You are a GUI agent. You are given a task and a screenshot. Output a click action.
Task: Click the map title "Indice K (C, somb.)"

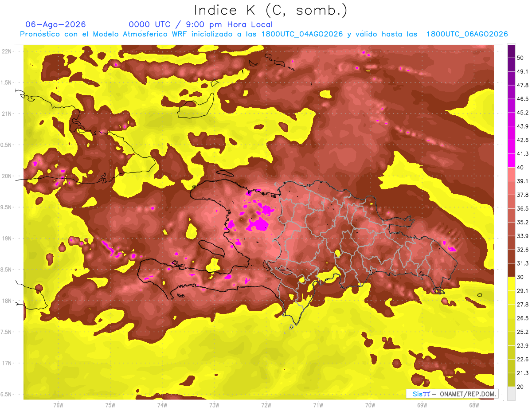click(x=270, y=10)
